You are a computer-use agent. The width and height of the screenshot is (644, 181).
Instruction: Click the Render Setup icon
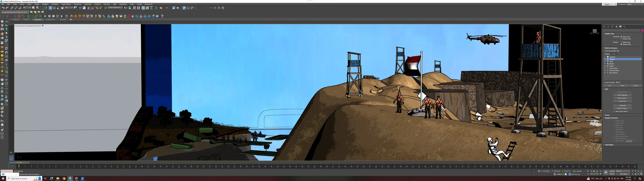(x=161, y=8)
